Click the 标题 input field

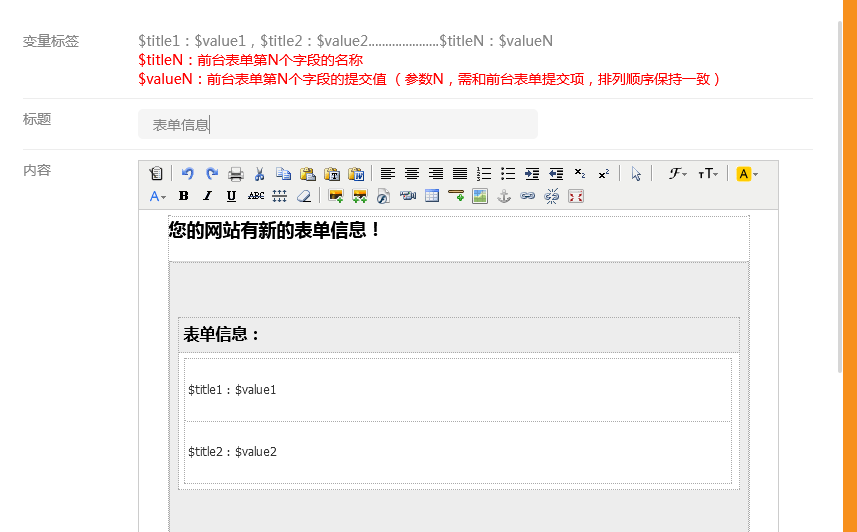click(x=338, y=125)
